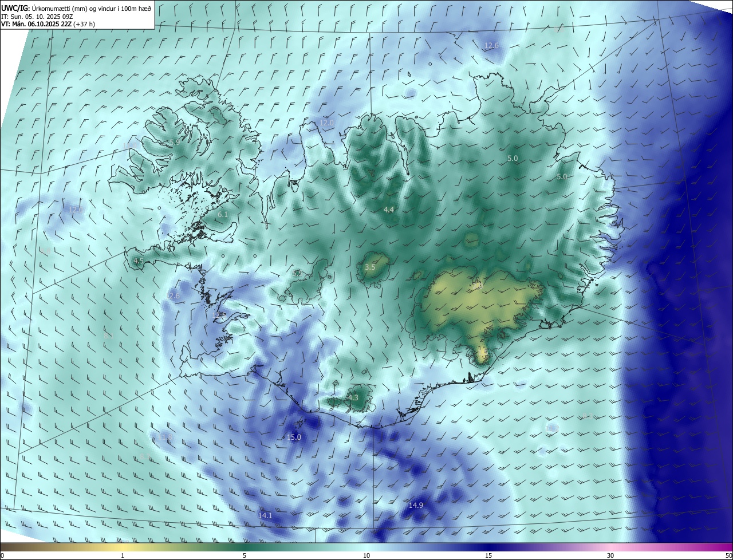Image resolution: width=733 pixels, height=560 pixels.
Task: Click the 4.4 value label on the map
Action: (x=389, y=210)
